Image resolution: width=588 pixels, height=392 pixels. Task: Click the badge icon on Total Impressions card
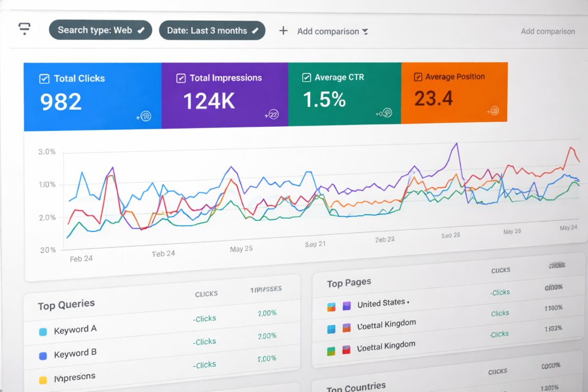point(273,115)
